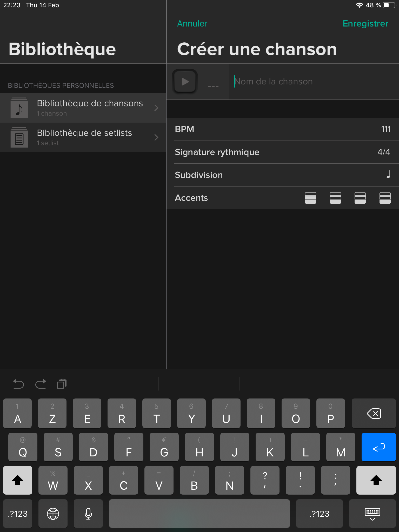The width and height of the screenshot is (399, 532).
Task: Tap the U key
Action: click(226, 413)
